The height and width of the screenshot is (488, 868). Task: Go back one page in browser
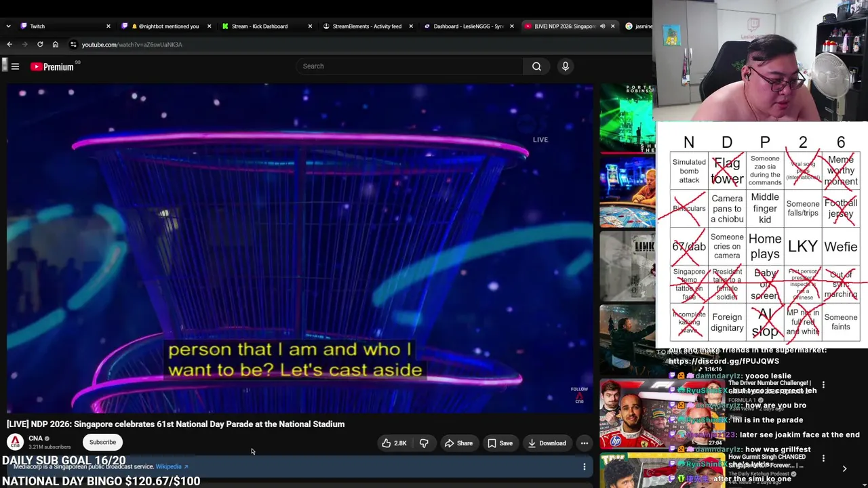pyautogui.click(x=9, y=45)
